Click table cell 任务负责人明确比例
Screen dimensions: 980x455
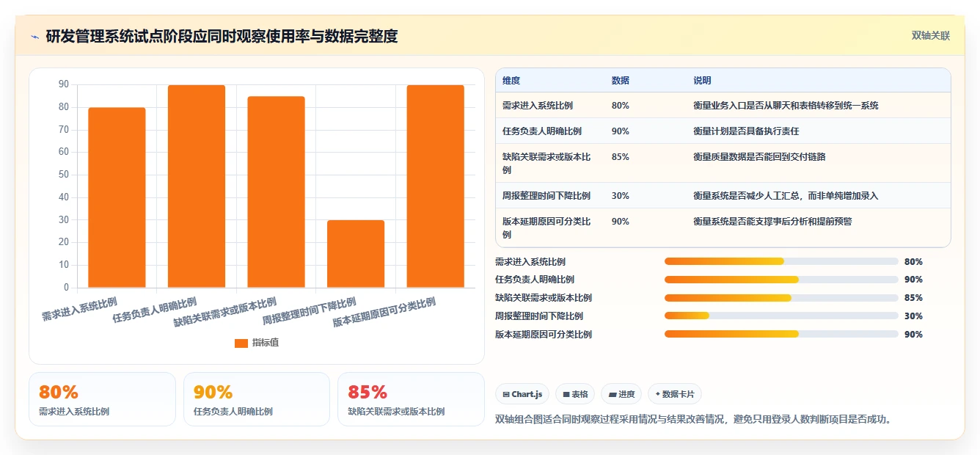pos(542,131)
